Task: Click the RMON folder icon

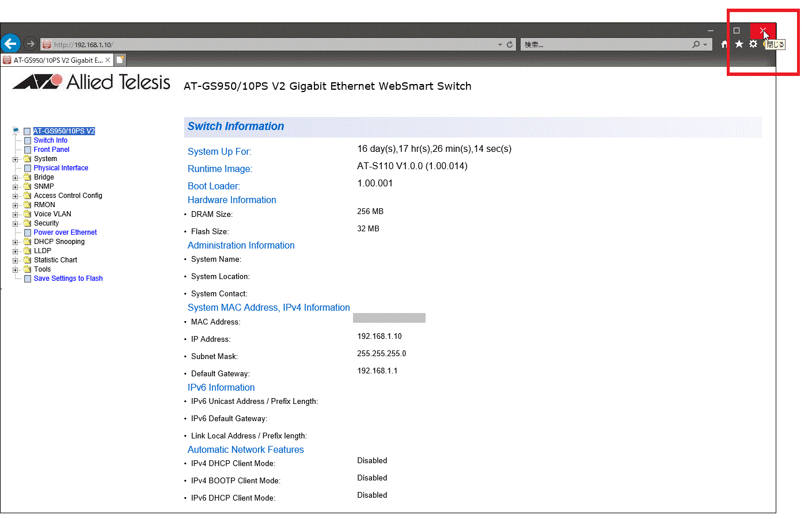Action: point(27,205)
